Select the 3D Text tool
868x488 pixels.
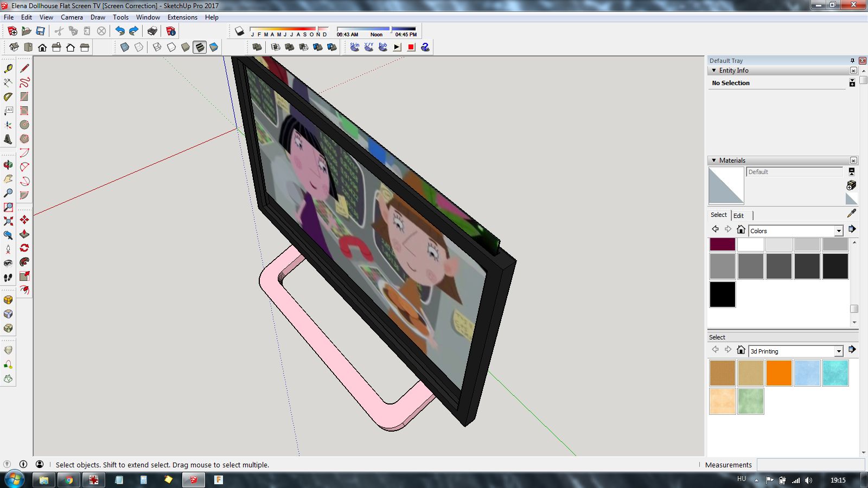(x=8, y=139)
